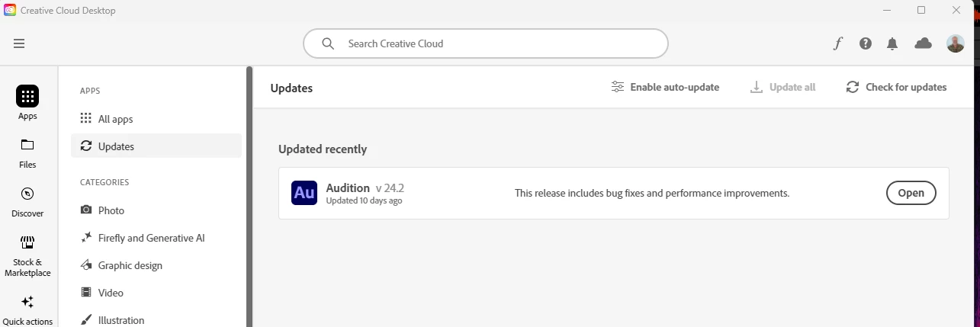Show notifications with the bell icon

(892, 43)
